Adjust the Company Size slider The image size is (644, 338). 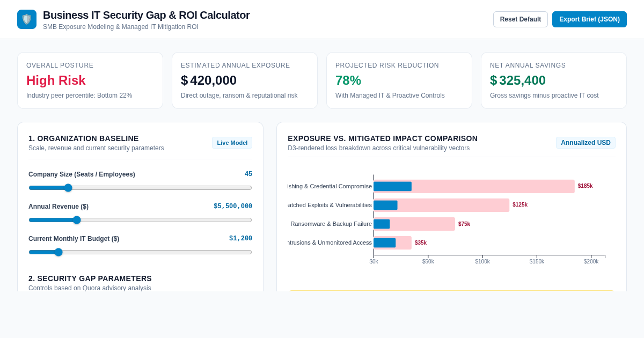(x=140, y=188)
